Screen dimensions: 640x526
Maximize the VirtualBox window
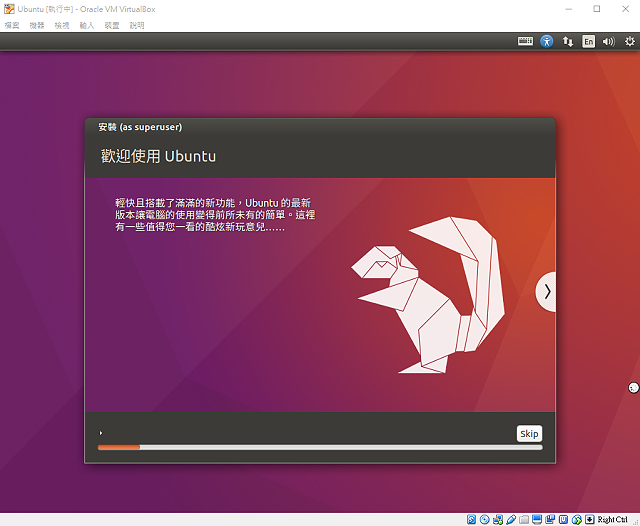597,9
